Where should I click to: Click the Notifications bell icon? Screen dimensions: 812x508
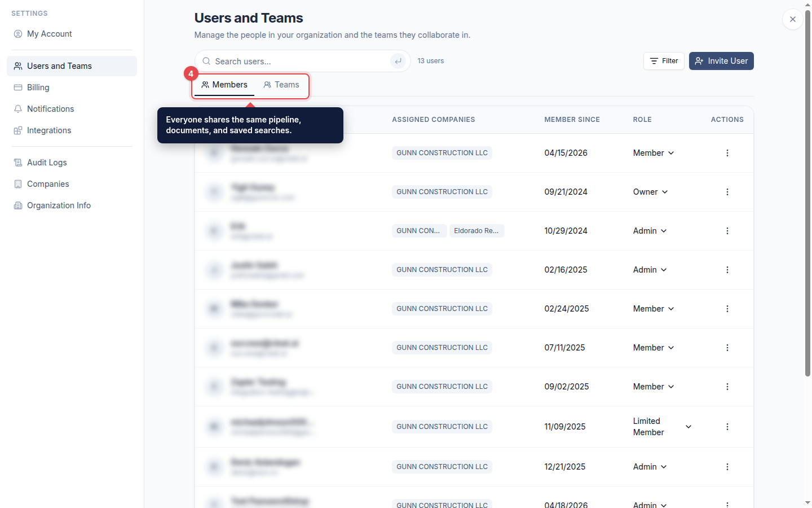pos(18,109)
